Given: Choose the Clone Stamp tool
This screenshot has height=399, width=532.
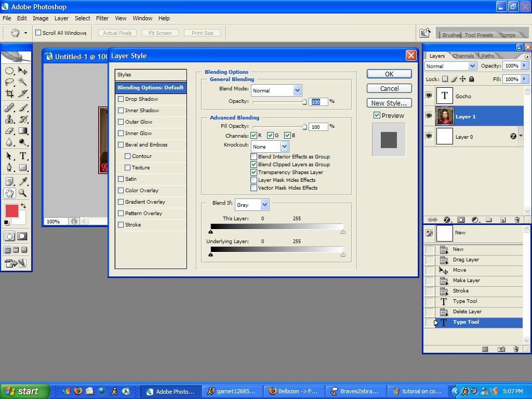Looking at the screenshot, I should click(9, 119).
